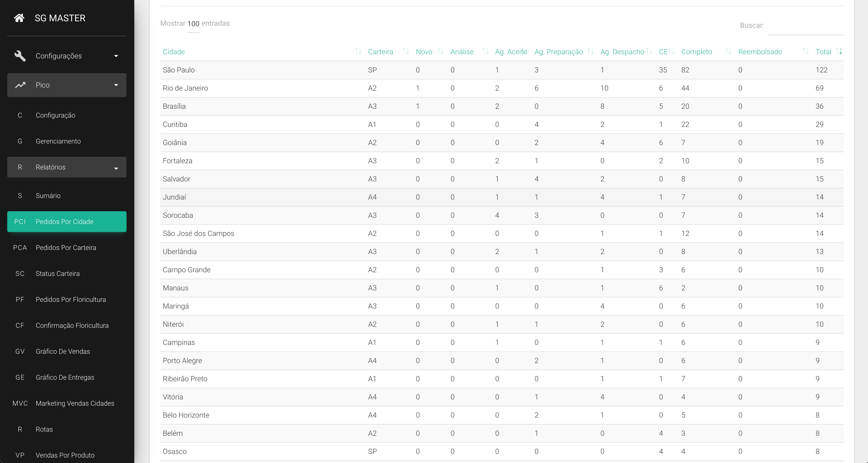
Task: Click the trending chart icon for Pico
Action: [20, 85]
